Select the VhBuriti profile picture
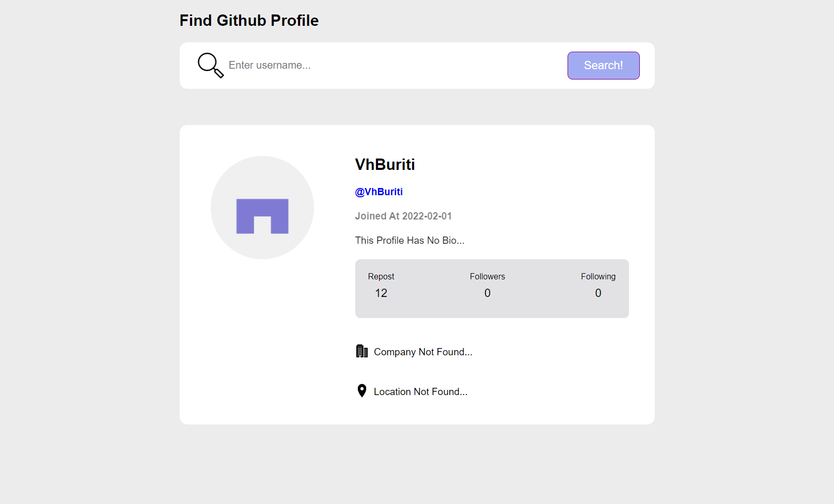The image size is (834, 504). pyautogui.click(x=262, y=207)
